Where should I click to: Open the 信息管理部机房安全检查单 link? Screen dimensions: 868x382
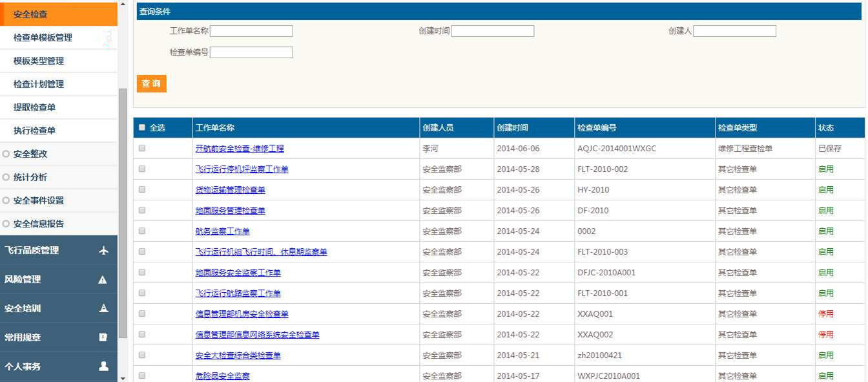(x=242, y=314)
